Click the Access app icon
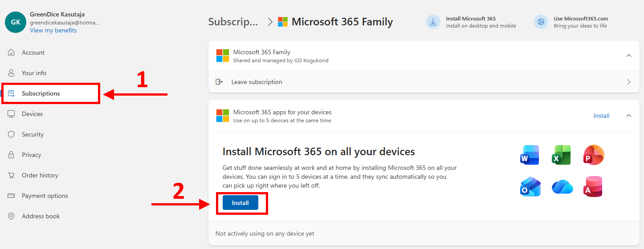 tap(593, 187)
